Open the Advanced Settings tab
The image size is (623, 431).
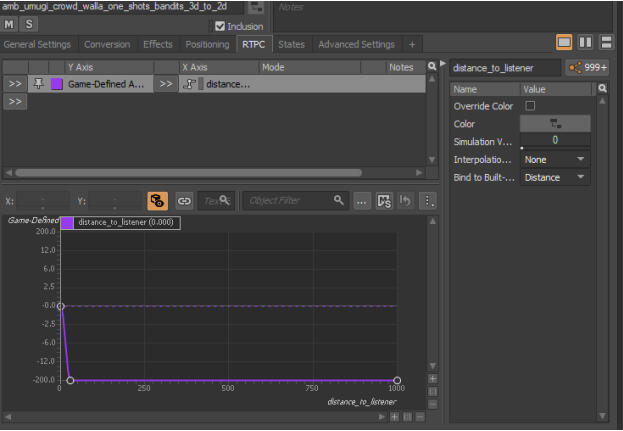[x=356, y=45]
